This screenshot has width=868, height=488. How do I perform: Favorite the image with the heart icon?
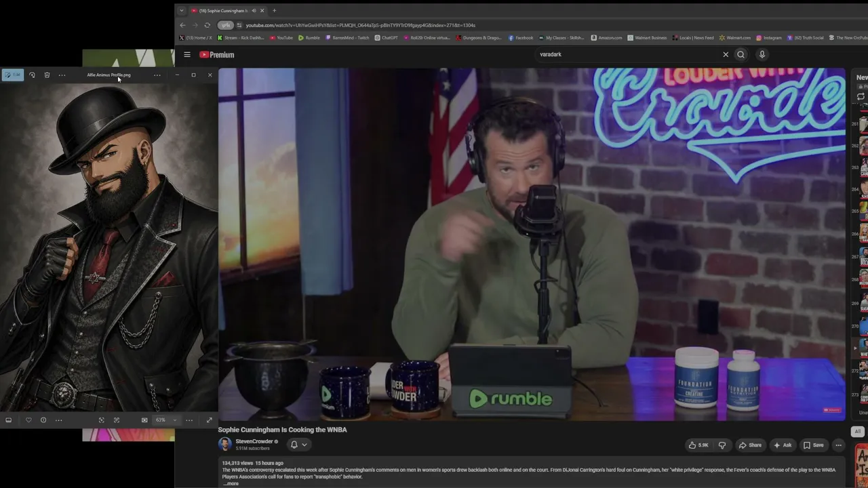point(28,420)
